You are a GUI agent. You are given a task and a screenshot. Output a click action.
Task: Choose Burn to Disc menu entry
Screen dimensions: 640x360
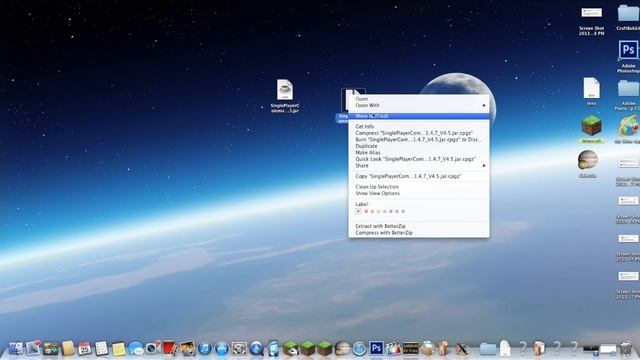click(419, 140)
